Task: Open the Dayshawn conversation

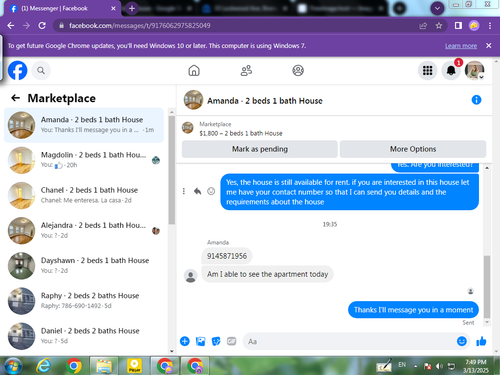Action: [84, 266]
